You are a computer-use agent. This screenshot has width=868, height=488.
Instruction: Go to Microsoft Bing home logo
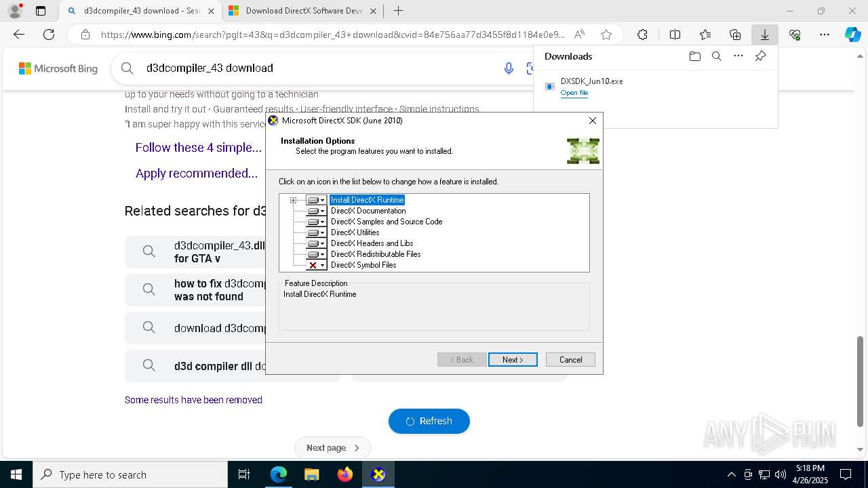[x=58, y=68]
